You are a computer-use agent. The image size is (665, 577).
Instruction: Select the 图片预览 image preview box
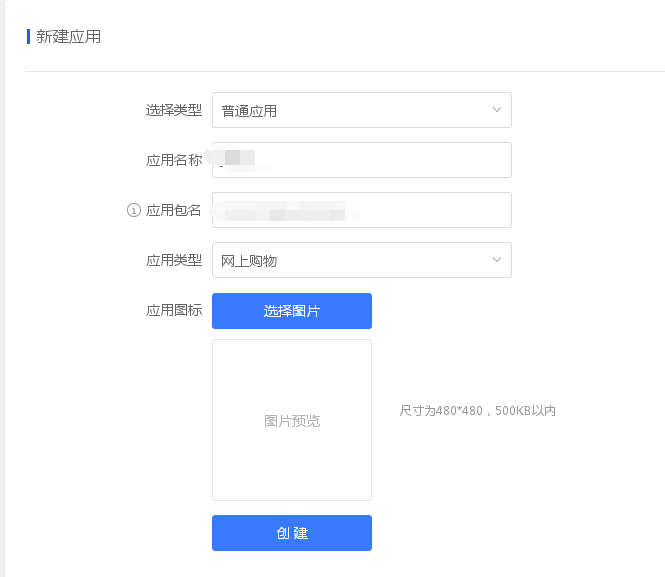click(292, 420)
